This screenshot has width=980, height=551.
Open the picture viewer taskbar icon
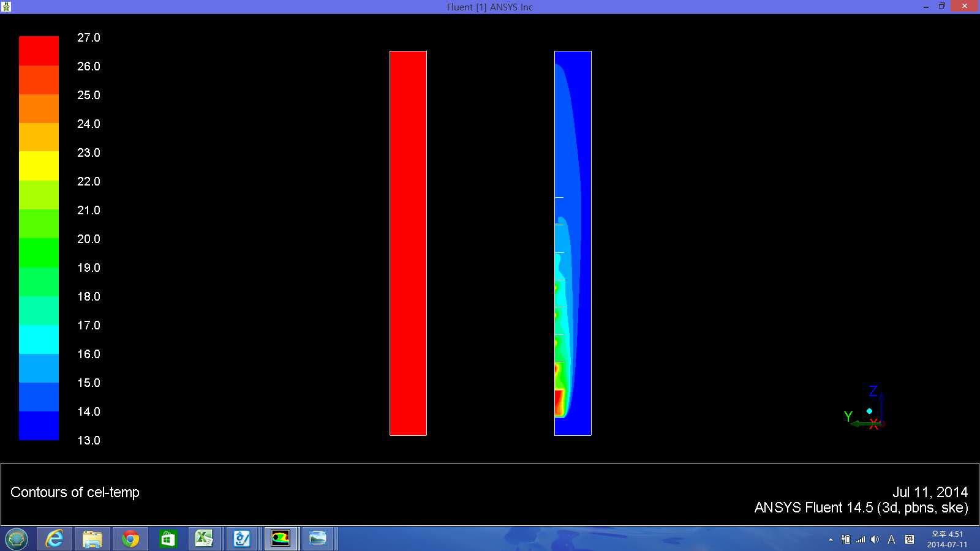pyautogui.click(x=318, y=539)
